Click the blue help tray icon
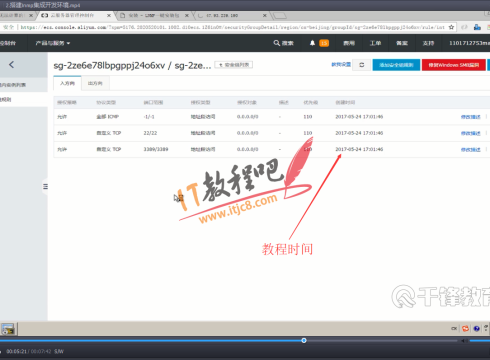Image resolution: width=490 pixels, height=360 pixels. tap(477, 329)
